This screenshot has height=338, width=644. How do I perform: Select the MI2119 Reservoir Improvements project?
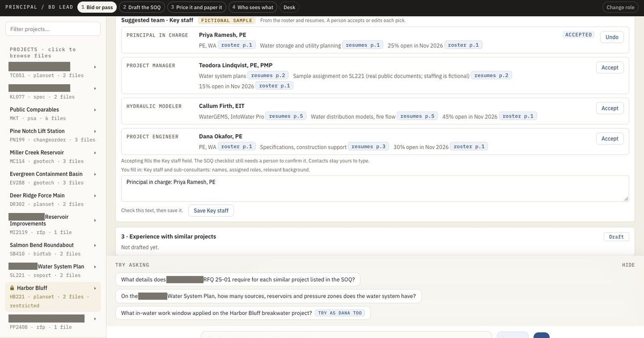click(53, 224)
